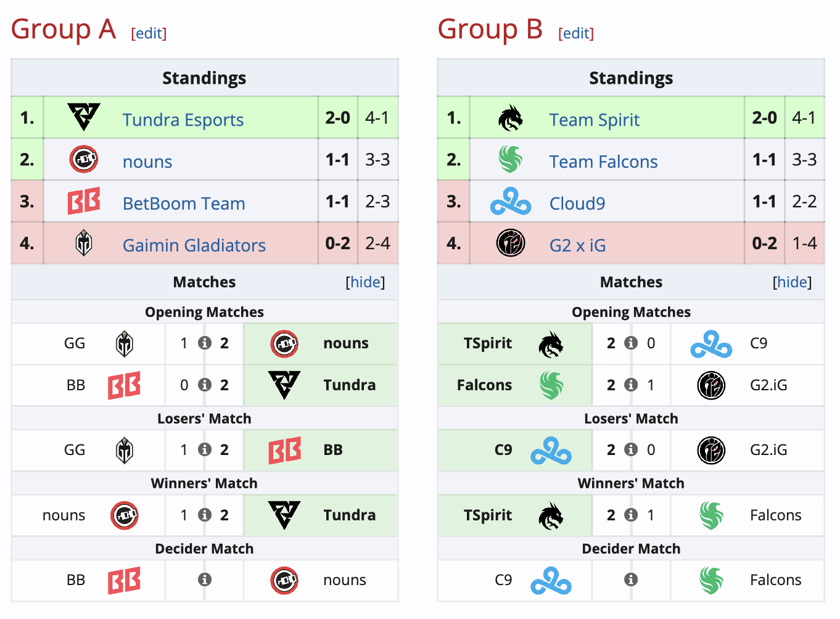Open match details for BB versus nouns decider
Screen dimensions: 840x619
click(204, 580)
